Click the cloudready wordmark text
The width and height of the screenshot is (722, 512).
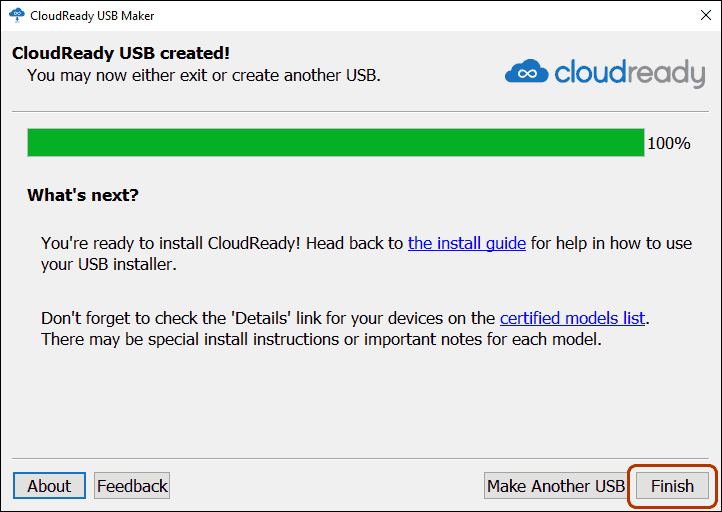point(629,73)
